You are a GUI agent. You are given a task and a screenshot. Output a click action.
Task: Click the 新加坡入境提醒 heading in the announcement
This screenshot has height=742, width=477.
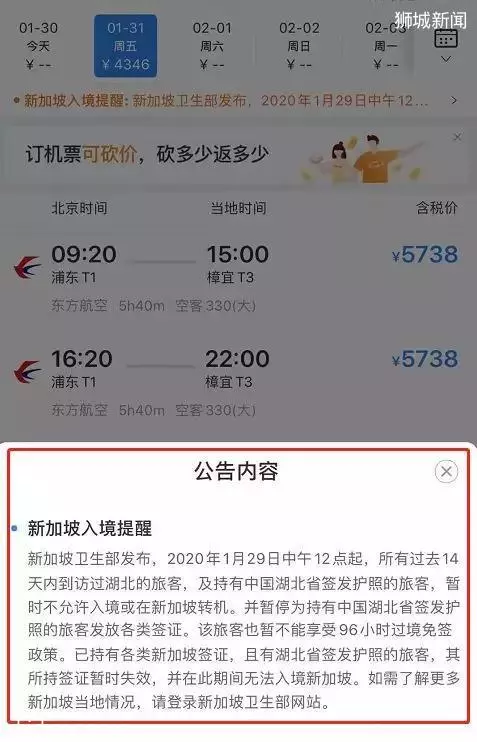[x=90, y=528]
